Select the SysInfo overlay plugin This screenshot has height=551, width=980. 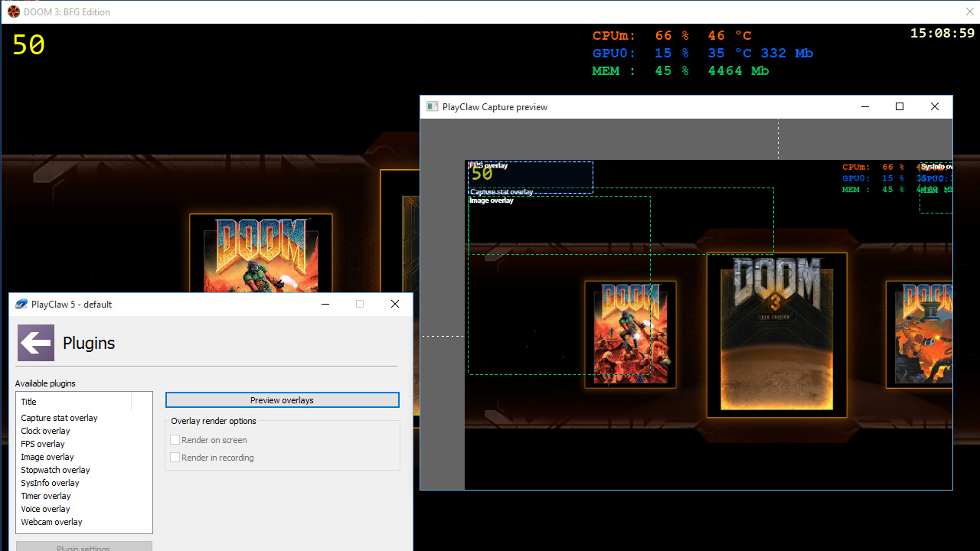50,482
